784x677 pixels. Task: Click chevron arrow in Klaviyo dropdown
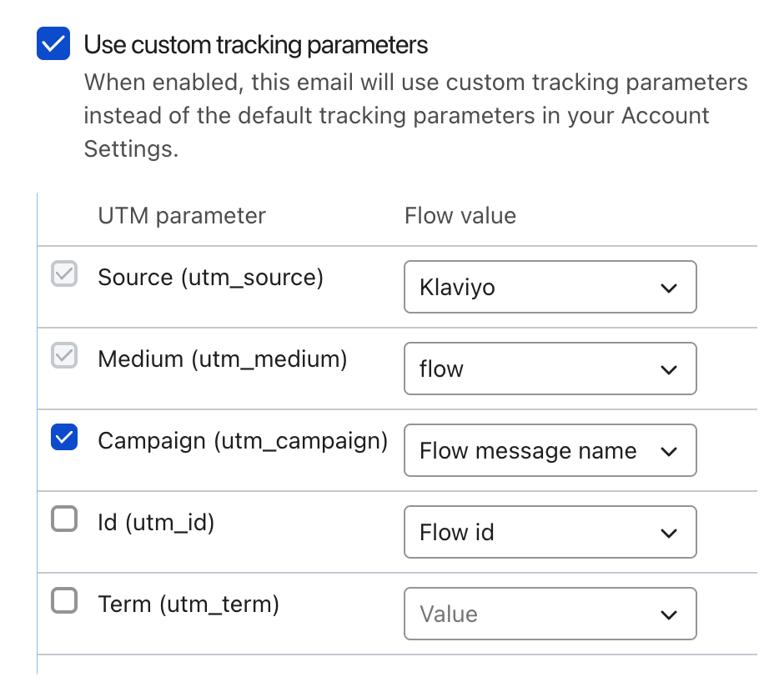pyautogui.click(x=668, y=288)
